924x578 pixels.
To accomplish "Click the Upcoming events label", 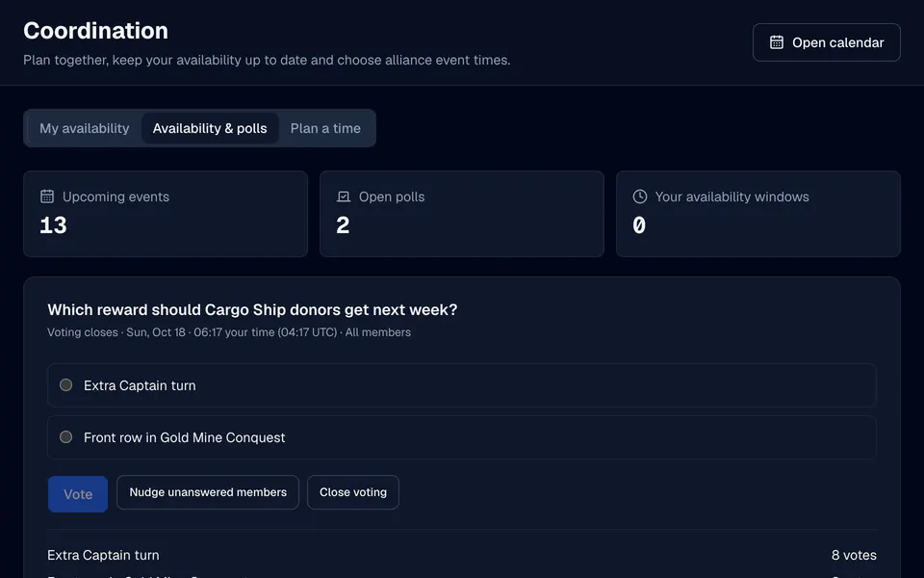I will 116,197.
